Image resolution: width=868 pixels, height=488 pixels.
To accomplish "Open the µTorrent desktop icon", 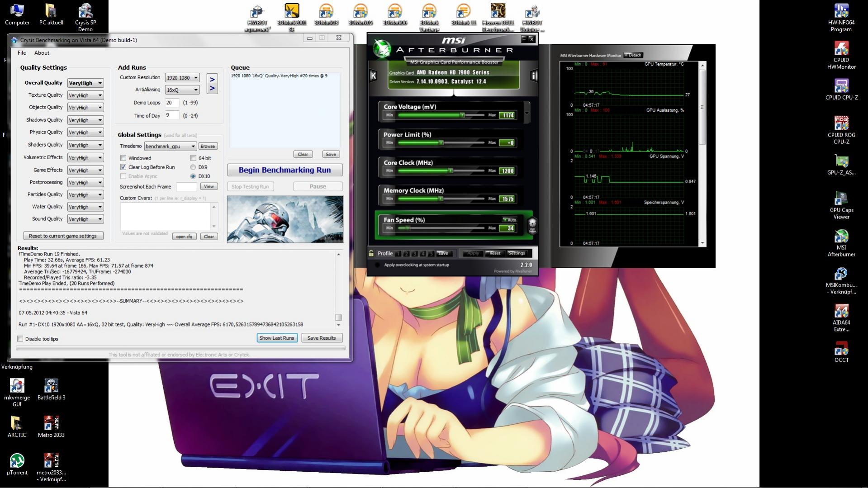I will point(17,464).
